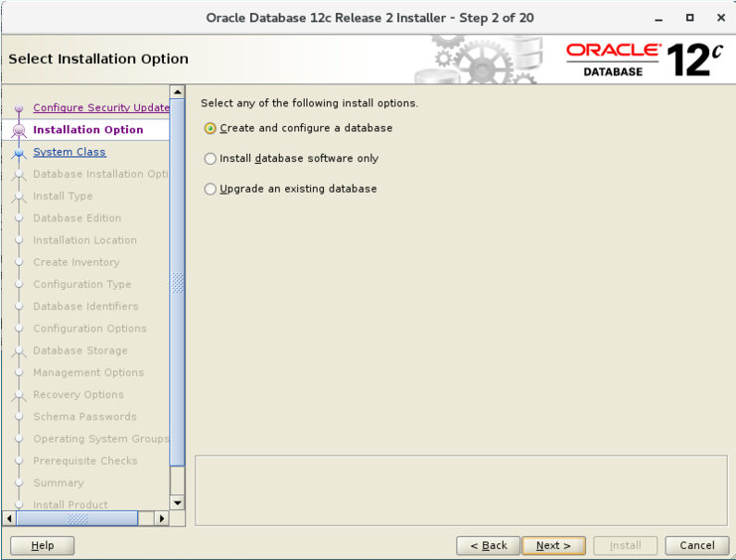
Task: Click the empty message area at bottom
Action: tap(461, 490)
